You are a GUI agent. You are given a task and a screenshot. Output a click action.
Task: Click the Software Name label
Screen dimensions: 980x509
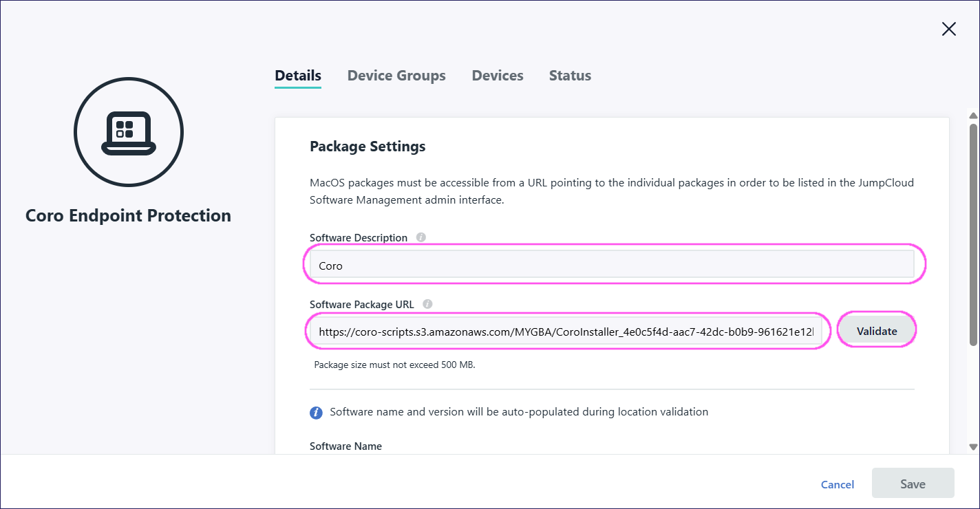[345, 446]
